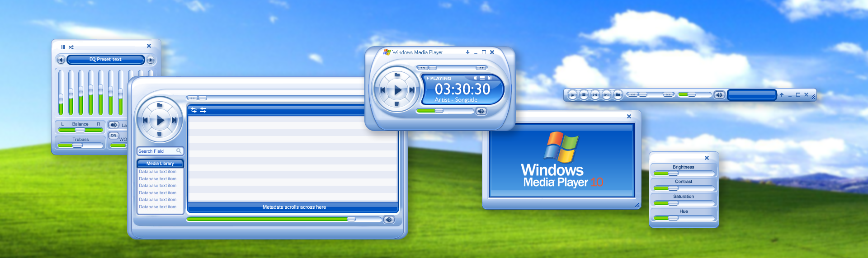Click the 03:30:30 time display

click(x=462, y=89)
